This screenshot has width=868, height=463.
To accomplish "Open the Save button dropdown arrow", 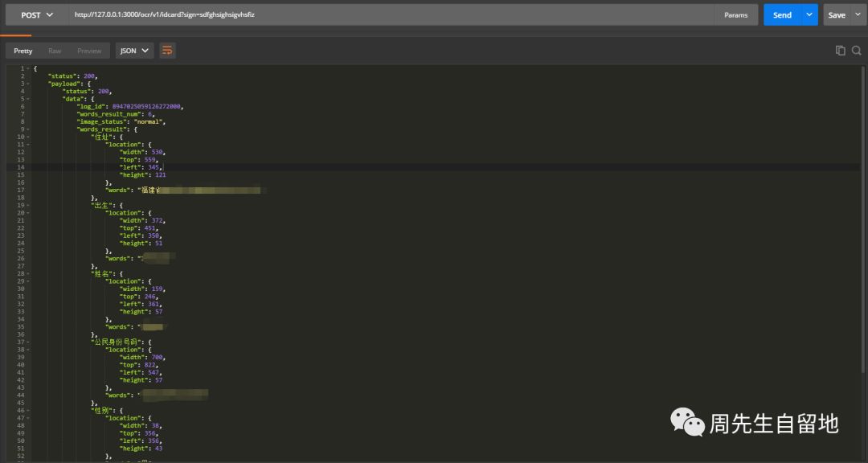I will click(x=858, y=15).
